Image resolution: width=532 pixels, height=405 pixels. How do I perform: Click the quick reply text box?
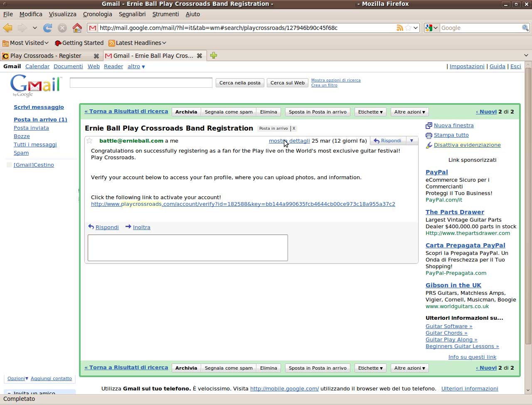pyautogui.click(x=187, y=248)
